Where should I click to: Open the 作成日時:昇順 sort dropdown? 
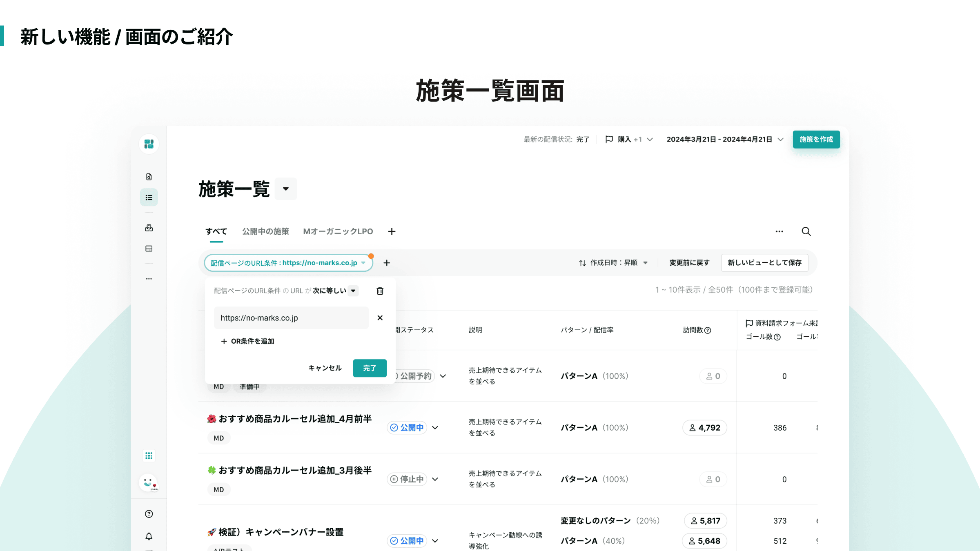click(613, 262)
